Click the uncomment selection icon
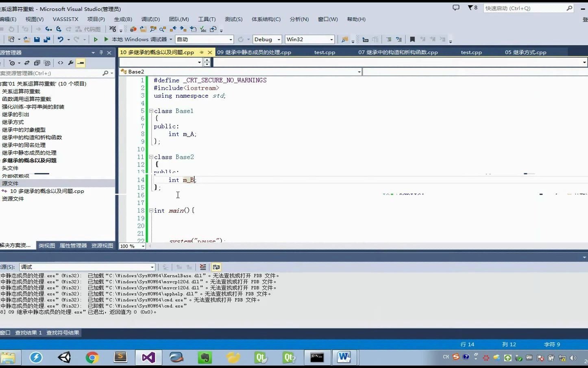The width and height of the screenshot is (588, 368). pos(399,39)
